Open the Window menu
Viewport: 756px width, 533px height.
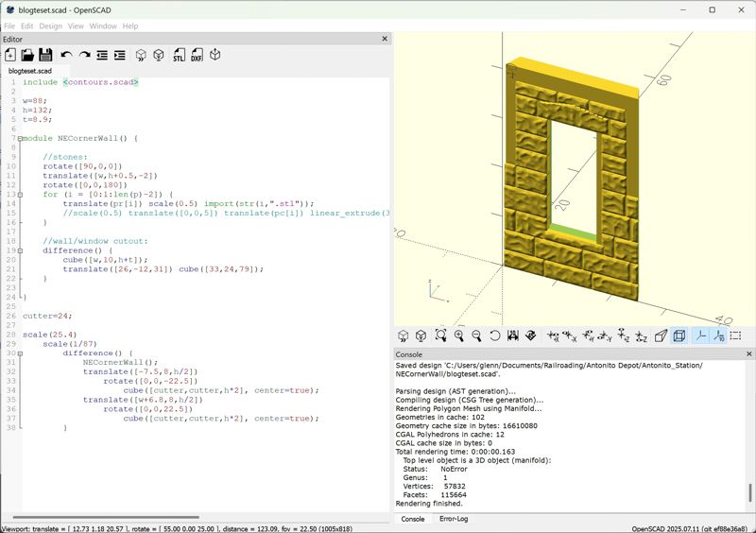coord(103,26)
